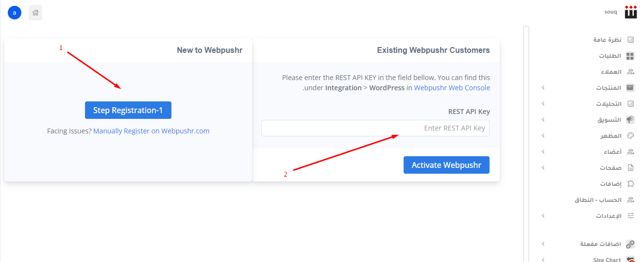The height and width of the screenshot is (262, 644).
Task: Open the إضافات puzzle icon
Action: [630, 184]
